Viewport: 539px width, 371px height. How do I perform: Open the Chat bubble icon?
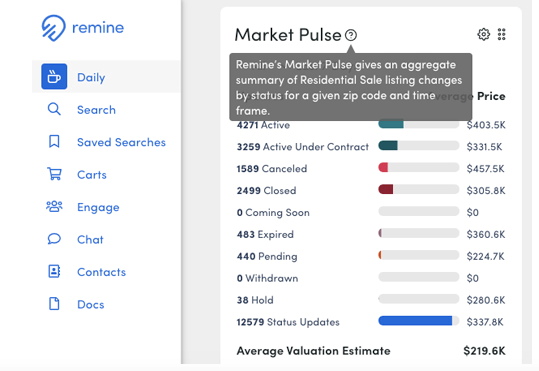[54, 239]
